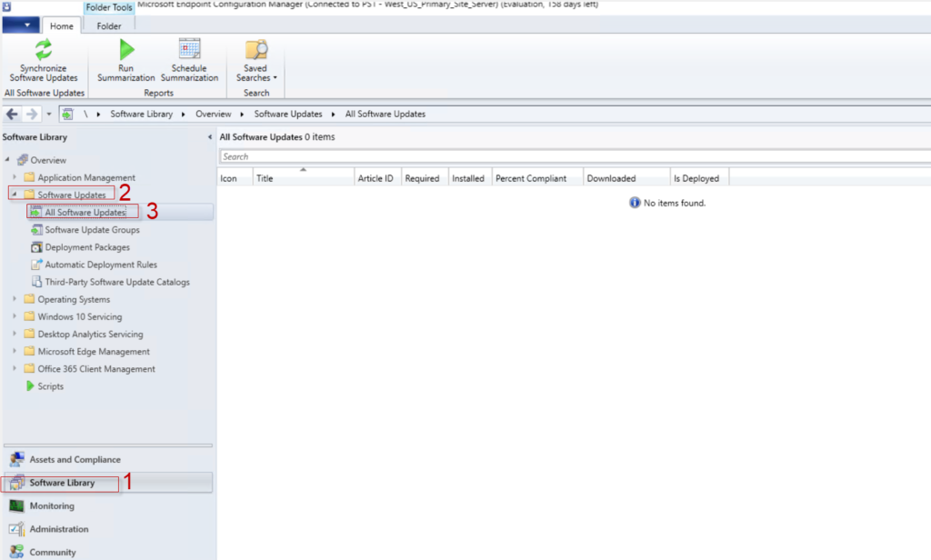Sort by the Article ID column header
Image resolution: width=931 pixels, height=560 pixels.
click(x=377, y=178)
